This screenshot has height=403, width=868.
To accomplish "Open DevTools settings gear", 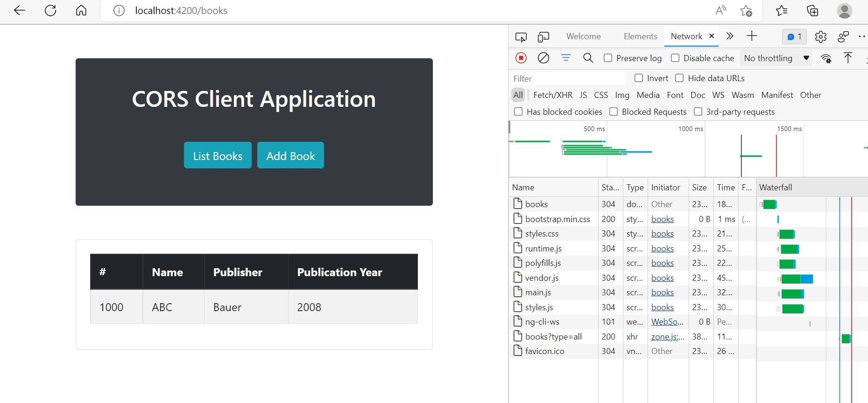I will click(x=820, y=37).
